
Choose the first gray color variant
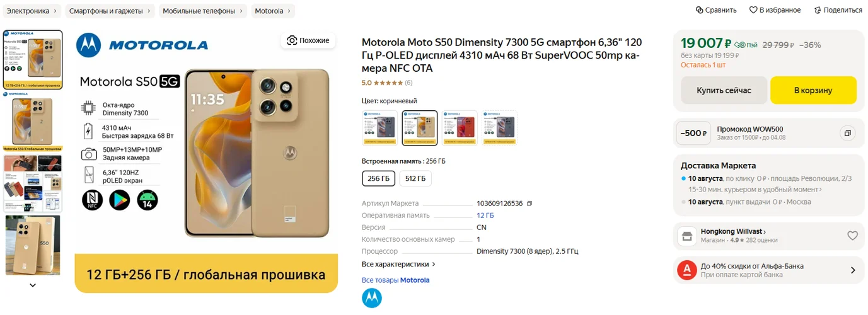(x=379, y=128)
